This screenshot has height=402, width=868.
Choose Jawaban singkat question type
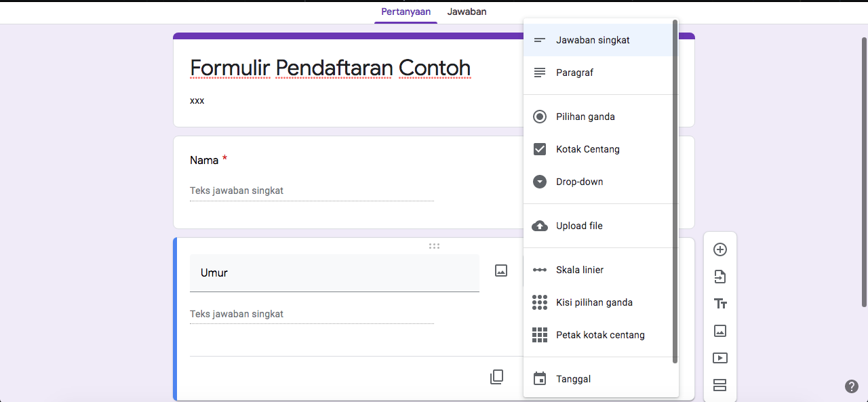coord(593,40)
